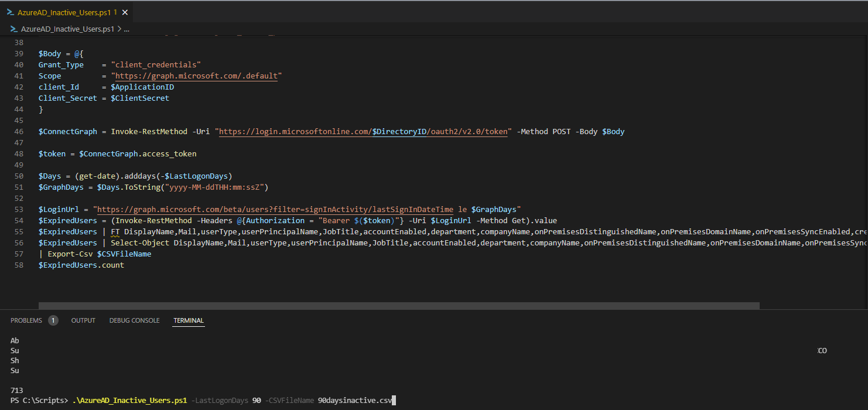868x410 pixels.
Task: Click the -CSVFileName parameter in terminal
Action: tap(289, 401)
